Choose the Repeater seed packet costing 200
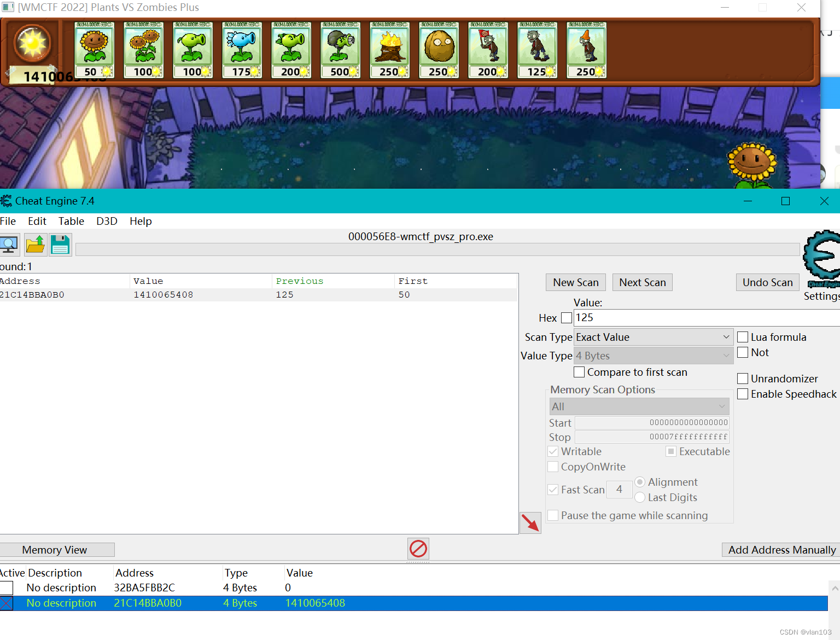This screenshot has height=640, width=840. click(291, 50)
